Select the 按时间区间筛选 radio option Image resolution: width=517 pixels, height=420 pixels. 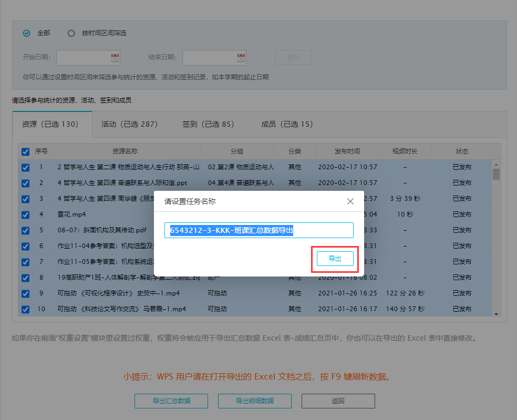coord(71,33)
